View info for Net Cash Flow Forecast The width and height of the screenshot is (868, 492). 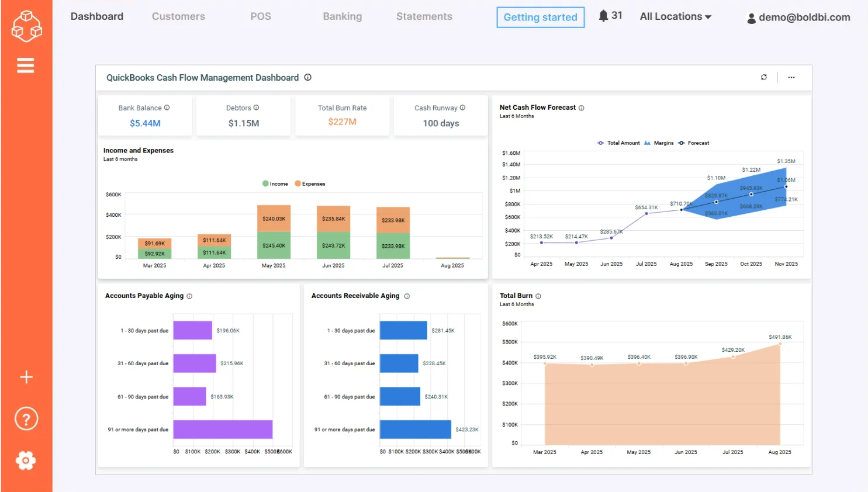click(581, 108)
